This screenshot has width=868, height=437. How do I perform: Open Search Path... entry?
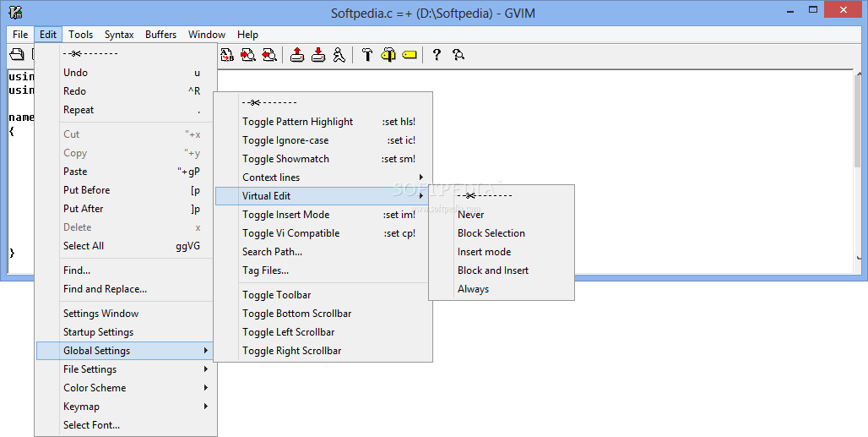tap(323, 252)
